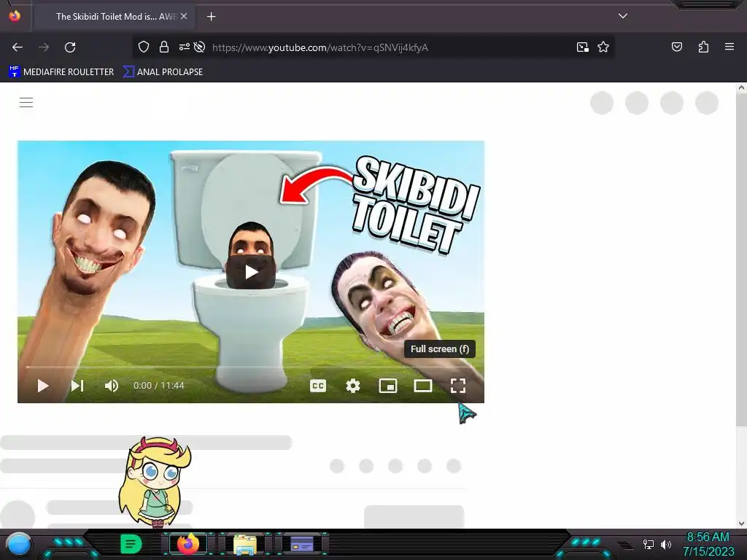Open system volume tray icon
This screenshot has width=747, height=560.
666,544
